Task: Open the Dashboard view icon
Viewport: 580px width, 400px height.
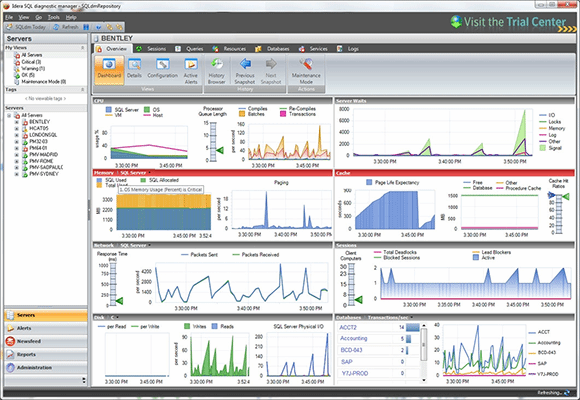Action: [109, 70]
